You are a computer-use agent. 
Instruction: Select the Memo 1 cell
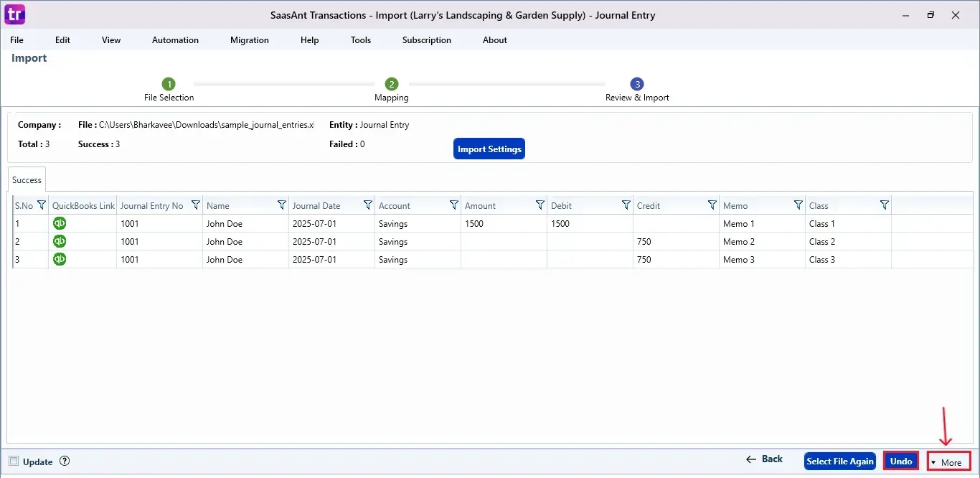[x=762, y=223]
